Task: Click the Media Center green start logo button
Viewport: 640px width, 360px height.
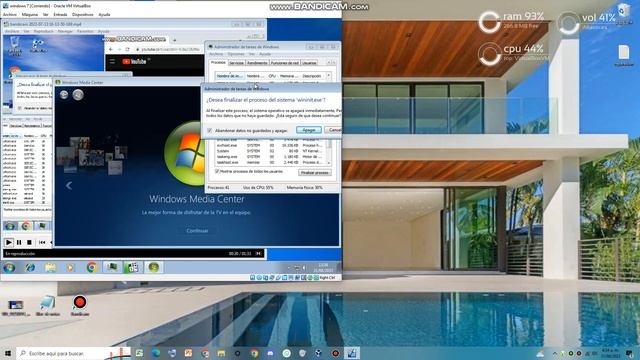Action: coord(78,95)
